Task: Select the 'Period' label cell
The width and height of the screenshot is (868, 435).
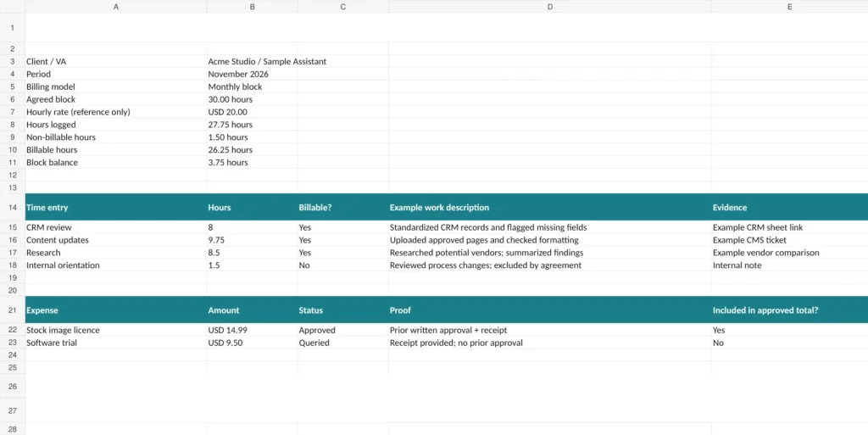Action: click(115, 74)
